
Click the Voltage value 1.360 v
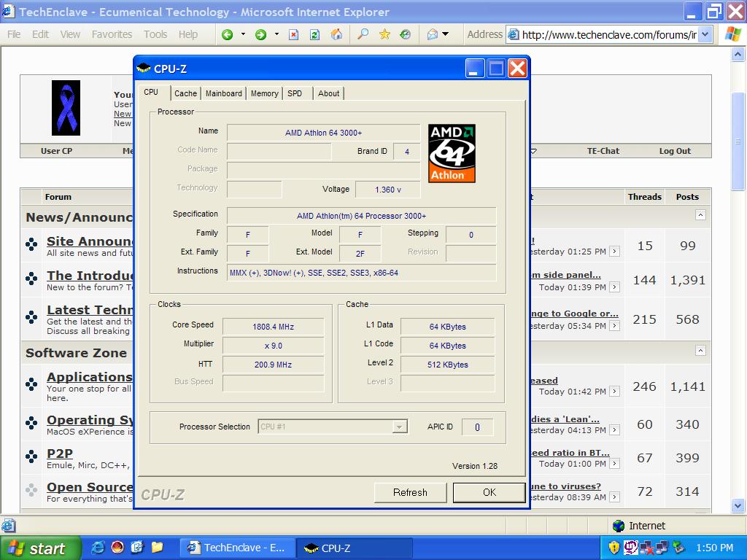388,190
